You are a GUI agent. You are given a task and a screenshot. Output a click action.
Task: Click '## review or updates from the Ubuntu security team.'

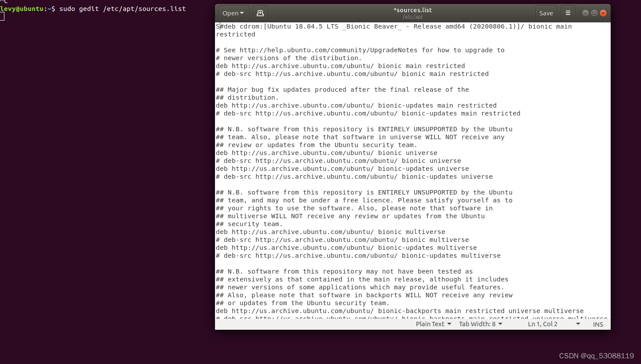317,145
